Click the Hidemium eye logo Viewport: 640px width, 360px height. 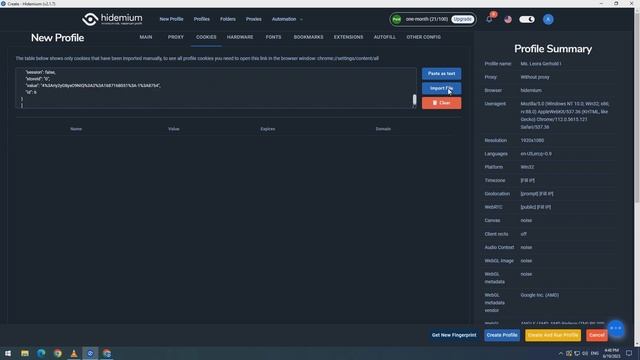(x=90, y=19)
